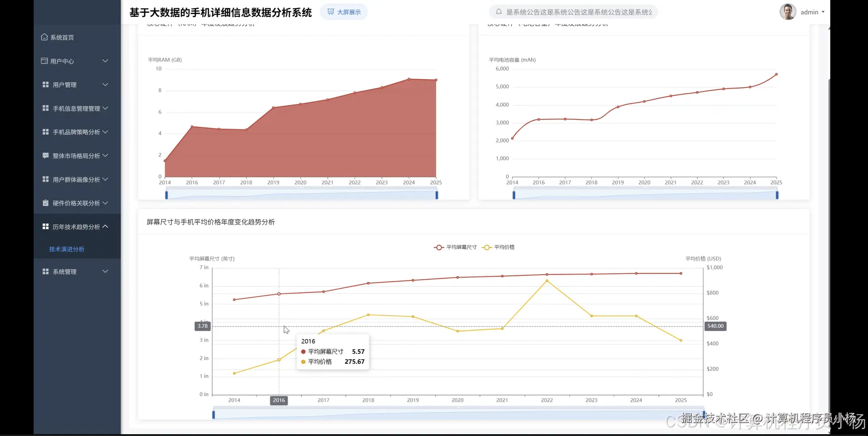Click the screen icon in 大屏展示 button
The height and width of the screenshot is (436, 868).
[331, 12]
